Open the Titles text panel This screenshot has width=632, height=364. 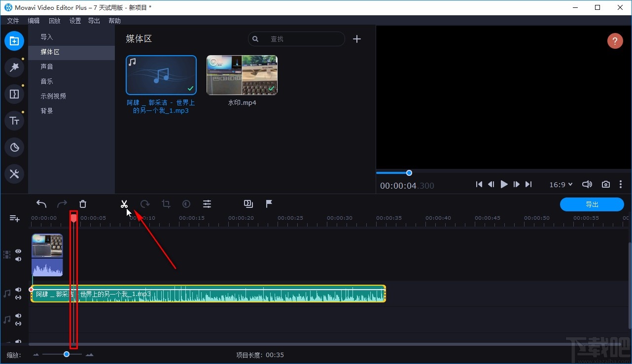14,121
